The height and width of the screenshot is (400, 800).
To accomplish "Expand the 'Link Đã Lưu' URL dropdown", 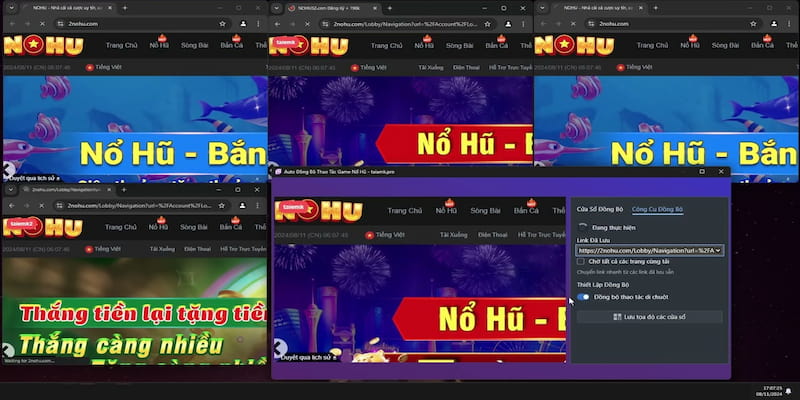I will point(718,250).
